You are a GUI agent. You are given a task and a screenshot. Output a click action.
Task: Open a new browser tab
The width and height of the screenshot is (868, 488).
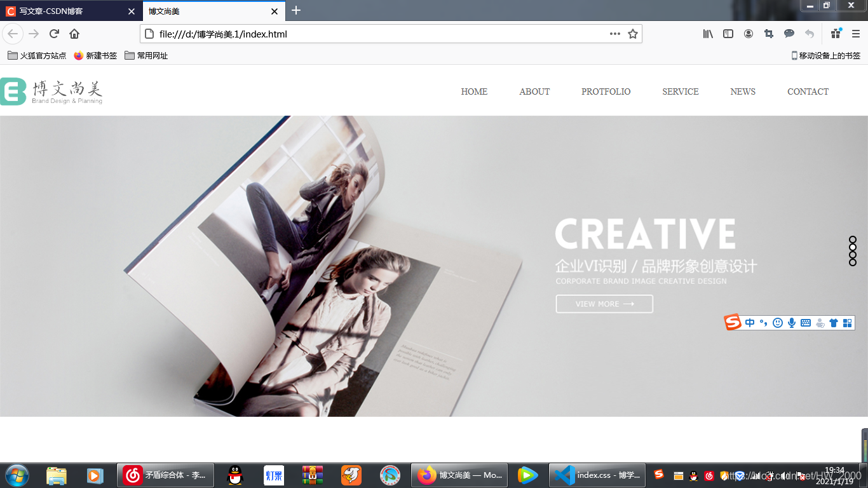(296, 11)
